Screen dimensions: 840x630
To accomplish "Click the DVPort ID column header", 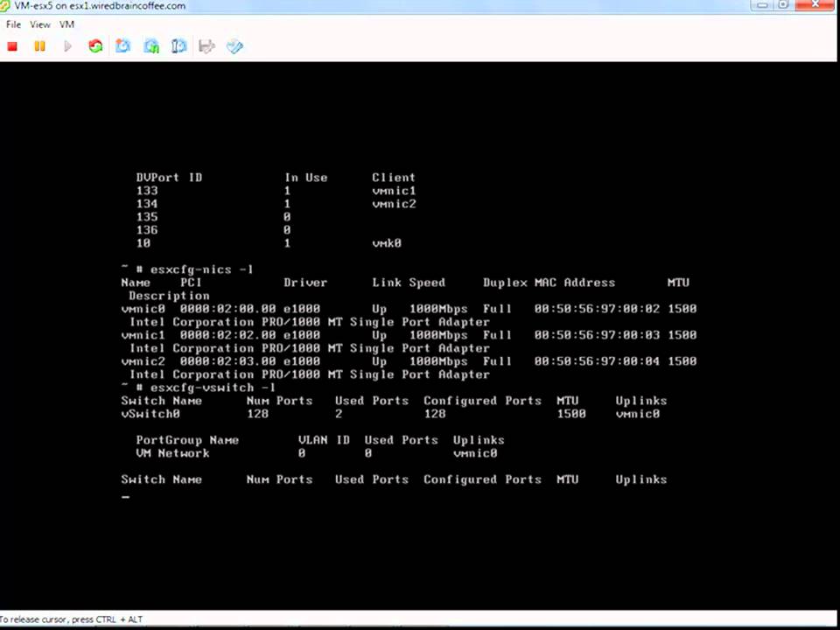I will (x=169, y=178).
